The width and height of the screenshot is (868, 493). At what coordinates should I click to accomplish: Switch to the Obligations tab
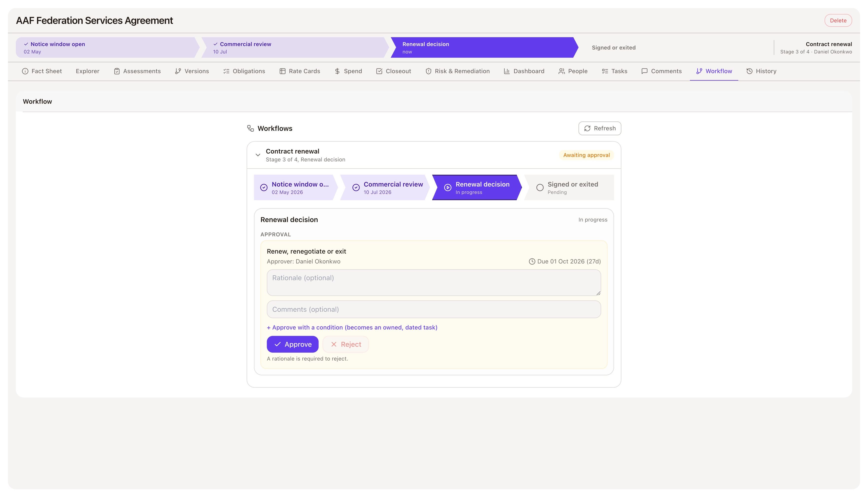coord(244,71)
